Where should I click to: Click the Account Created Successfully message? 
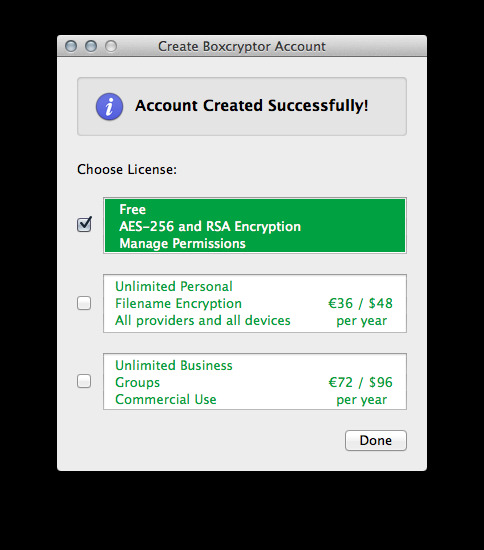tap(251, 106)
